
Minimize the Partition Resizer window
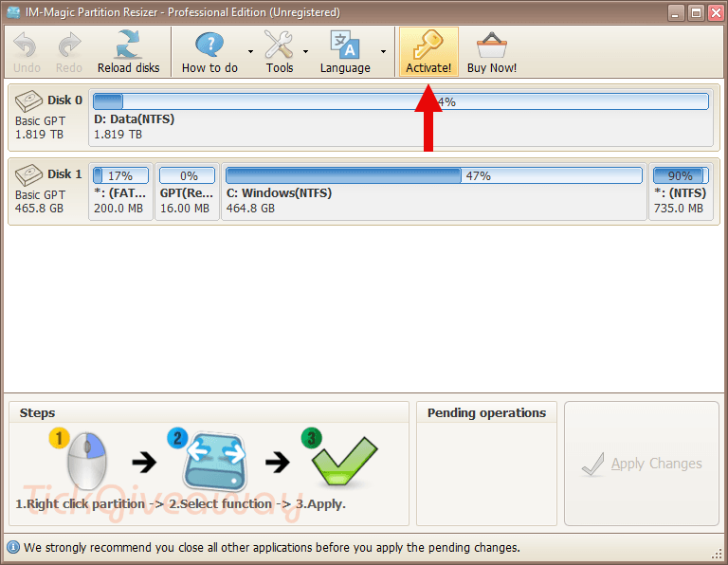pyautogui.click(x=676, y=13)
